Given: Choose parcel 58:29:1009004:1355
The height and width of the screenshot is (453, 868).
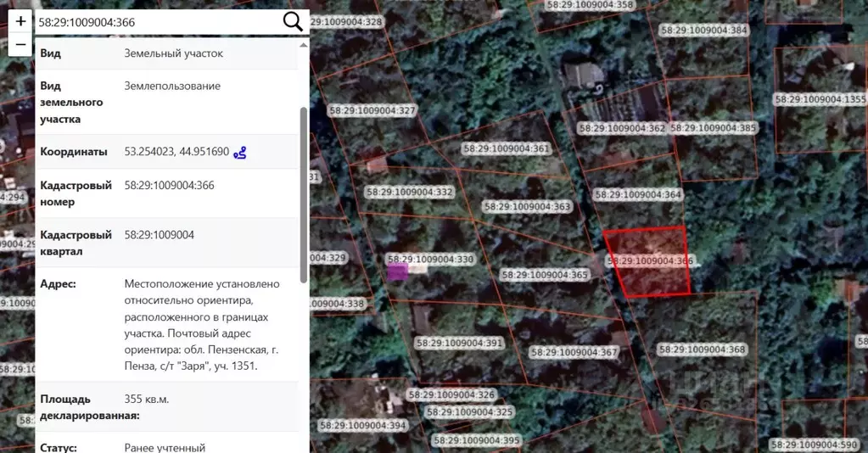Looking at the screenshot, I should (820, 99).
